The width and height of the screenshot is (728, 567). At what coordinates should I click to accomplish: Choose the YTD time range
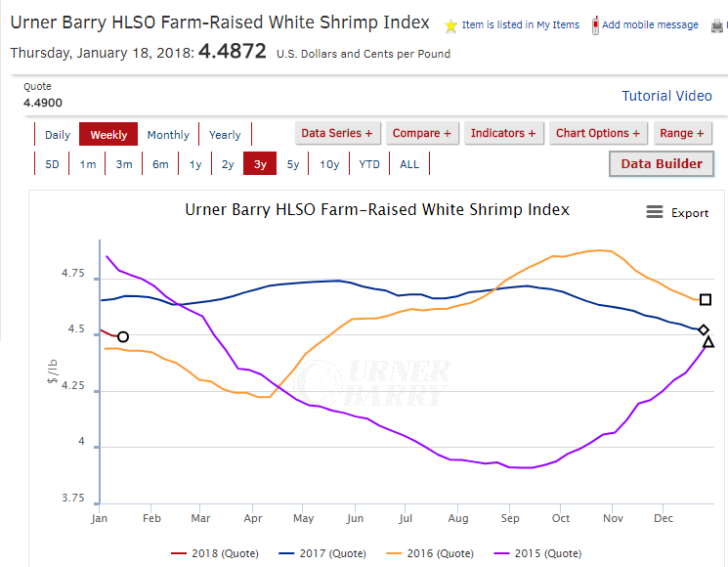(x=369, y=164)
